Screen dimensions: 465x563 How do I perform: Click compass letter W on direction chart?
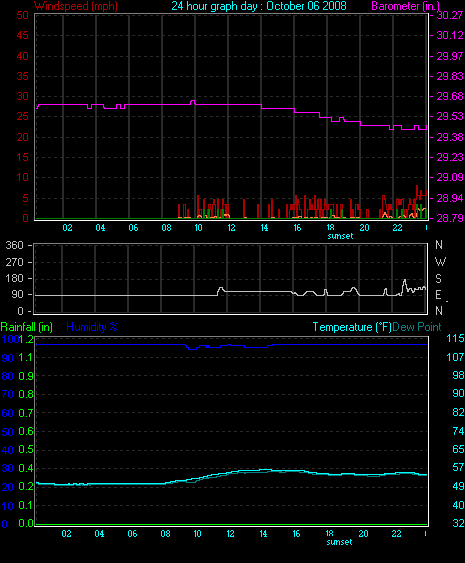tap(440, 262)
